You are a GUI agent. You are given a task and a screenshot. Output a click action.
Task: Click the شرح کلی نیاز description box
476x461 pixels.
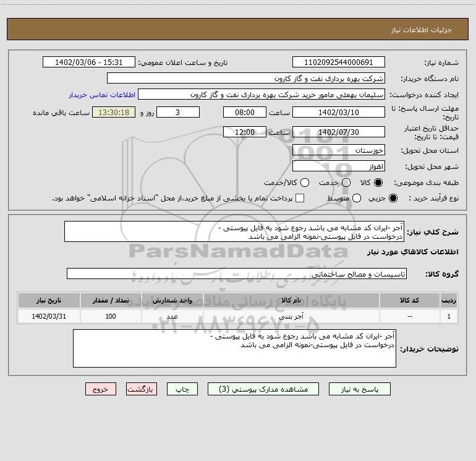point(234,232)
